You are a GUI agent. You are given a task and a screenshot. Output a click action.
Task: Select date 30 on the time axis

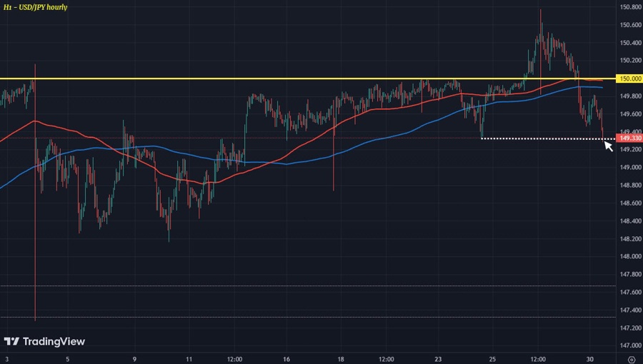(x=589, y=359)
